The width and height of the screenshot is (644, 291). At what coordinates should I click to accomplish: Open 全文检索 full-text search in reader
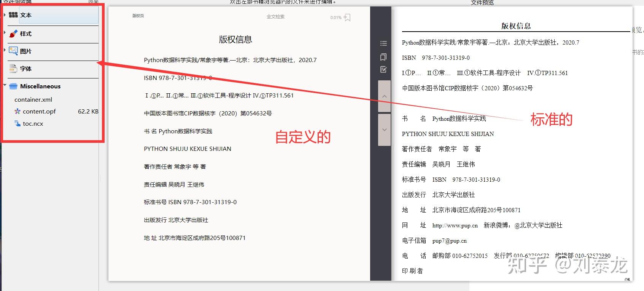click(x=275, y=17)
